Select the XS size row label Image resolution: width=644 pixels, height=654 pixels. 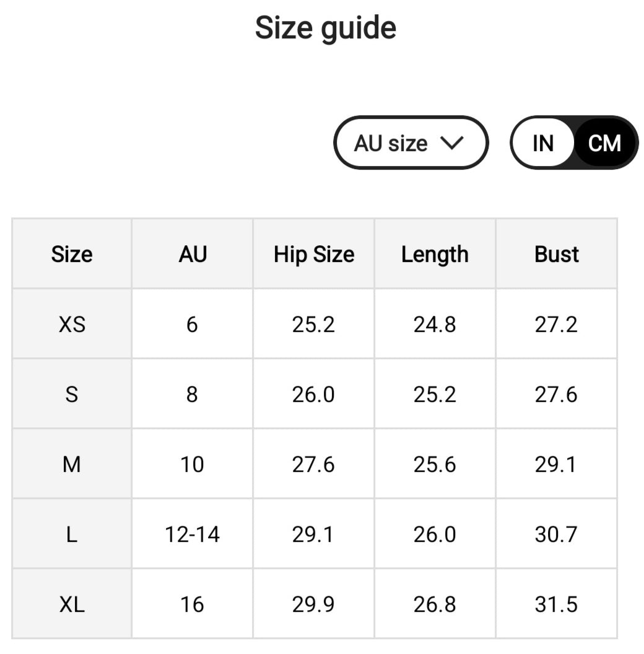[x=72, y=324]
